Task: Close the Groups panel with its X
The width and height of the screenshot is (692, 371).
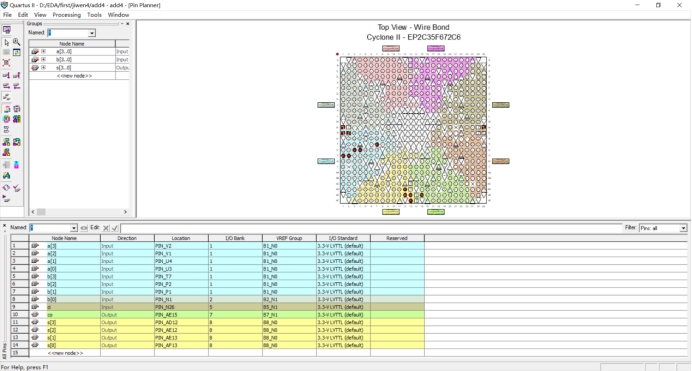Action: (128, 24)
